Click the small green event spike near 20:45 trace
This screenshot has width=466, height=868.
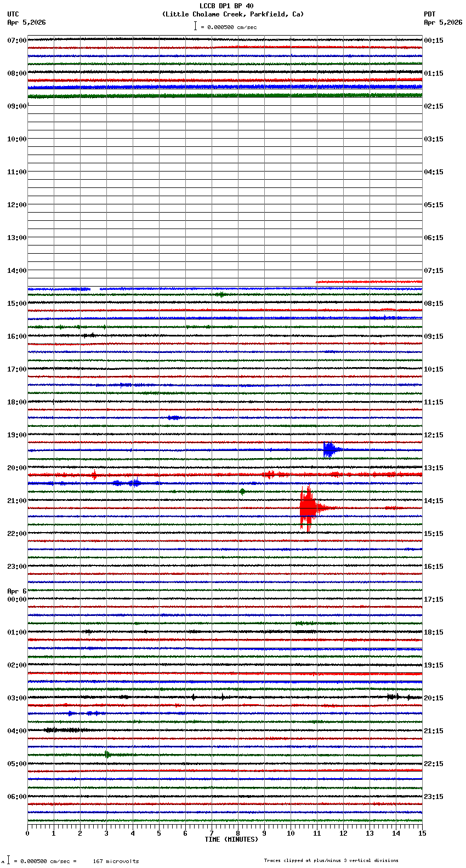coord(242,492)
